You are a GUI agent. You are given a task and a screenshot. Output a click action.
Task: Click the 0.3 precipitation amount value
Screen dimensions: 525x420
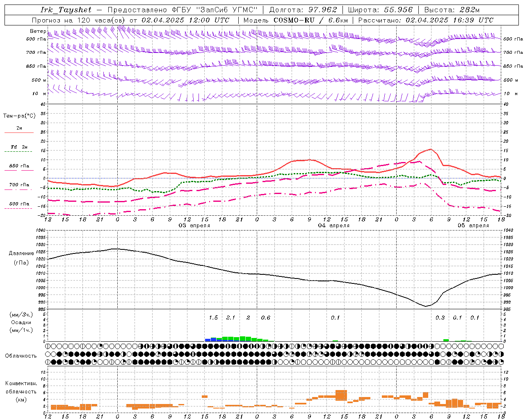[440, 317]
